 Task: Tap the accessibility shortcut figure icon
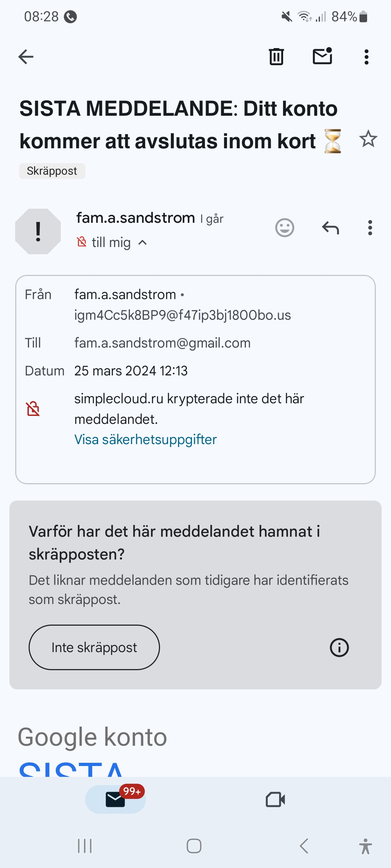coord(365,846)
